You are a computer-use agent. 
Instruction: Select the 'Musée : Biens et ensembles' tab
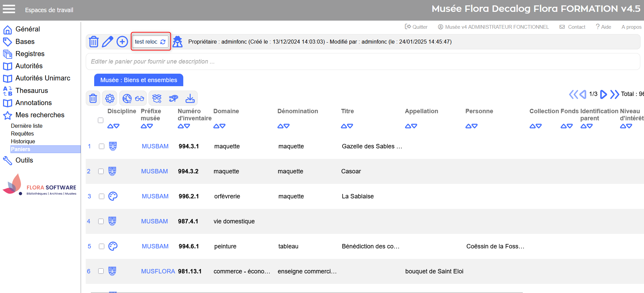pos(139,80)
